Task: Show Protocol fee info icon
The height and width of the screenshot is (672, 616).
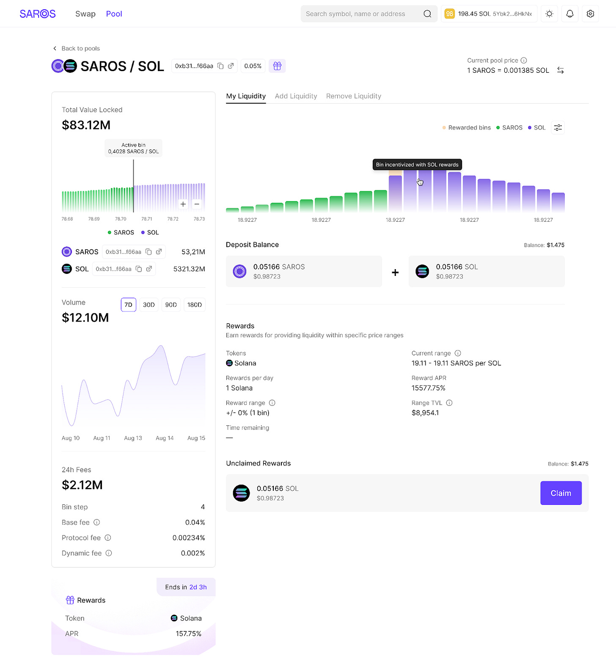Action: pyautogui.click(x=108, y=537)
